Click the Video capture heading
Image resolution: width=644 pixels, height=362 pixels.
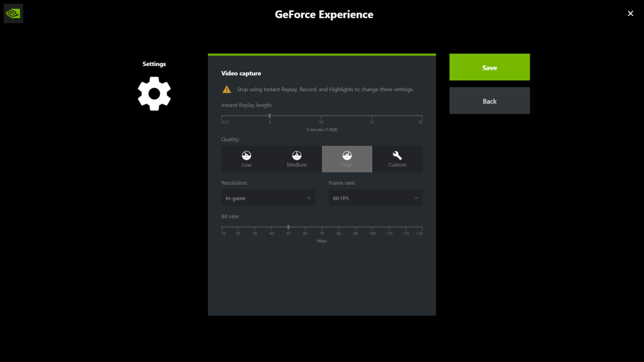click(x=241, y=73)
